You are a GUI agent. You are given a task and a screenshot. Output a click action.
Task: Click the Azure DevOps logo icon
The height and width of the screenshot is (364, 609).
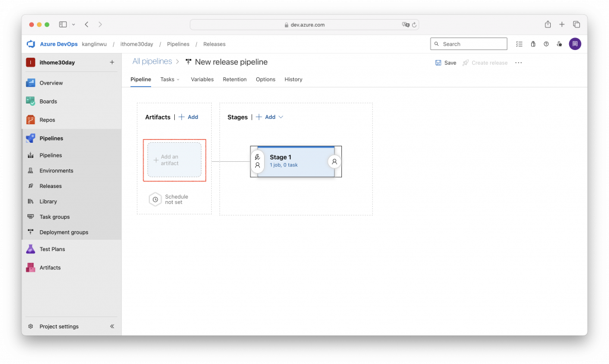pos(31,44)
